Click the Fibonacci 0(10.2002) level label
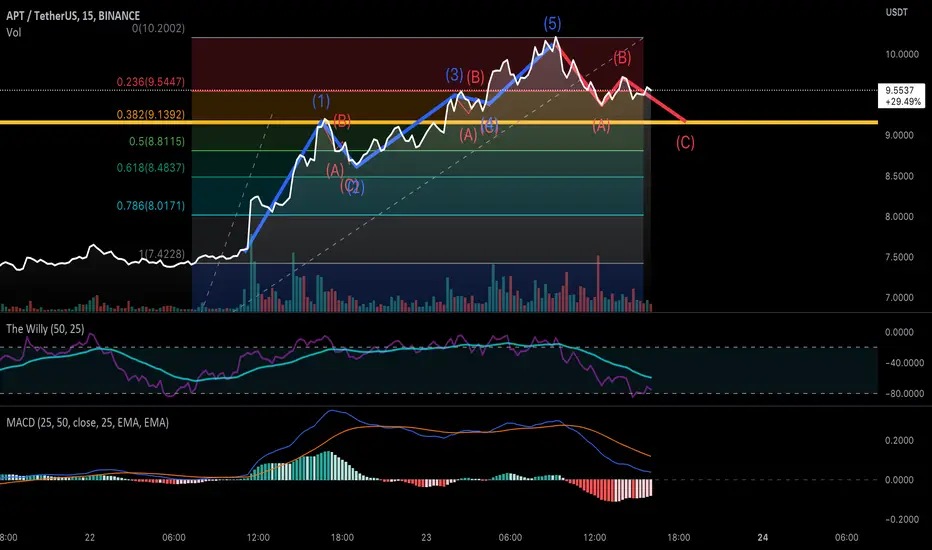This screenshot has height=550, width=932. click(158, 28)
